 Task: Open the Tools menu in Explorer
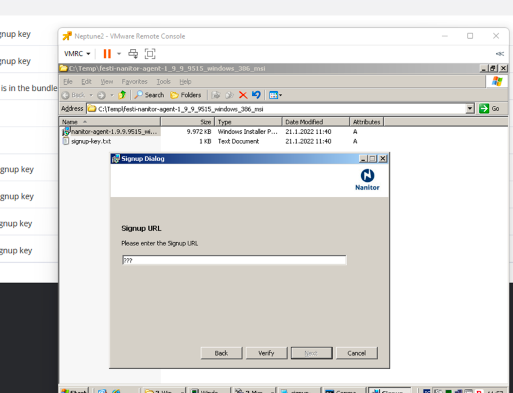click(163, 81)
